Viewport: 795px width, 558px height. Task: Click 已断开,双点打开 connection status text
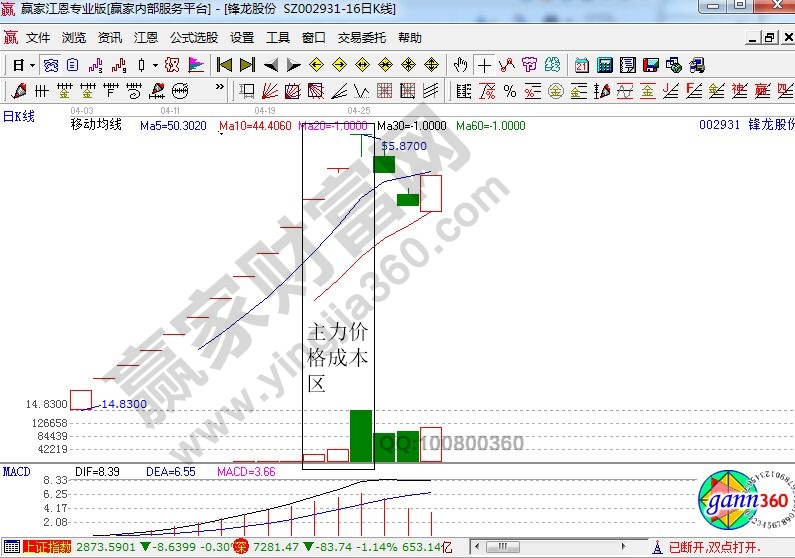pos(712,547)
